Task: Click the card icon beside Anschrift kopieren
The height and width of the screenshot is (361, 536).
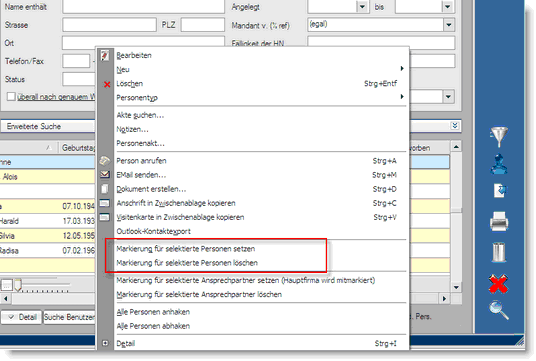Action: 105,203
